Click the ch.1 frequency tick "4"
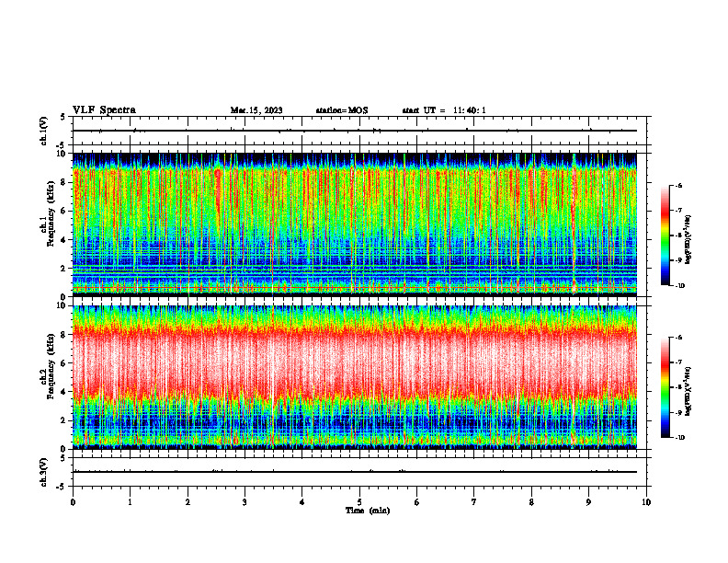728x563 pixels. [x=64, y=240]
